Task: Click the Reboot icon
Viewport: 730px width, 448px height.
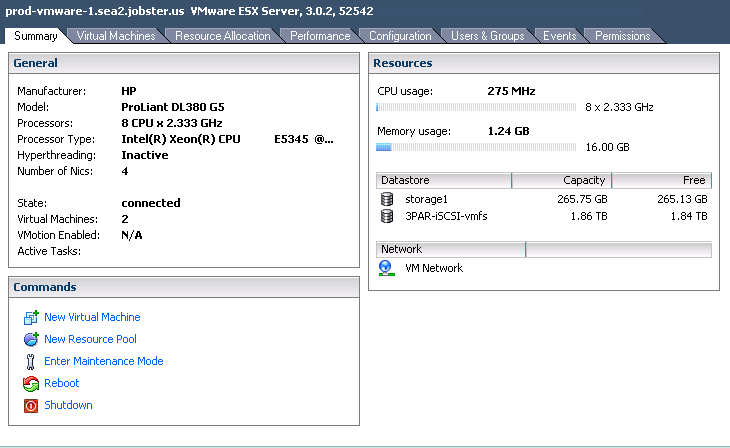Action: click(31, 383)
